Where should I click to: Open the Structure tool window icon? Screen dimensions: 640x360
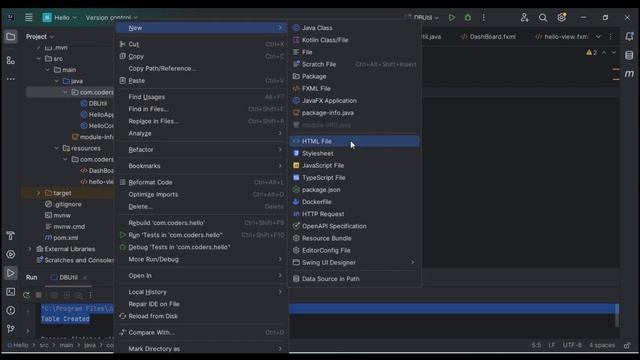[x=11, y=60]
